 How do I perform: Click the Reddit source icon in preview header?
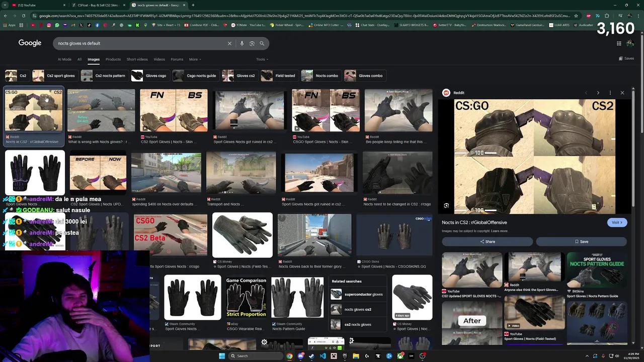pyautogui.click(x=446, y=93)
